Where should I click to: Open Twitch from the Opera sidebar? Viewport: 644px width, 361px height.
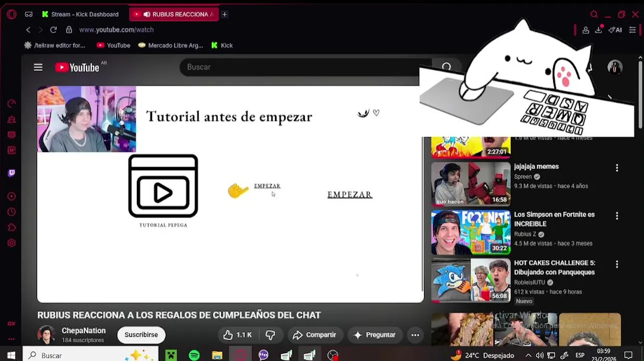point(12,173)
